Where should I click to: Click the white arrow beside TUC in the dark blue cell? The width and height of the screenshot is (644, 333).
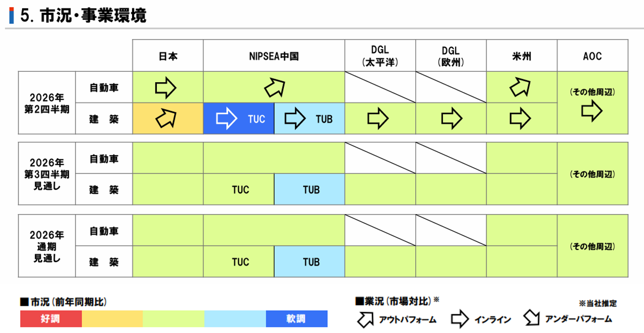[x=226, y=118]
